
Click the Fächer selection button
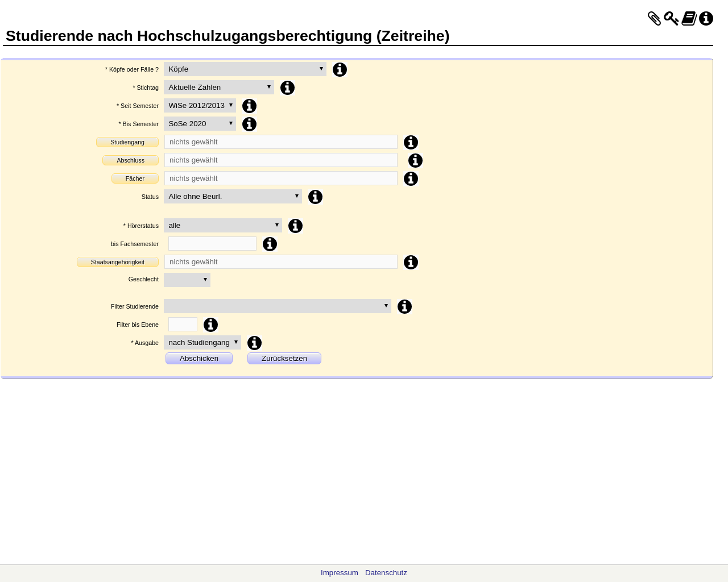pos(135,178)
